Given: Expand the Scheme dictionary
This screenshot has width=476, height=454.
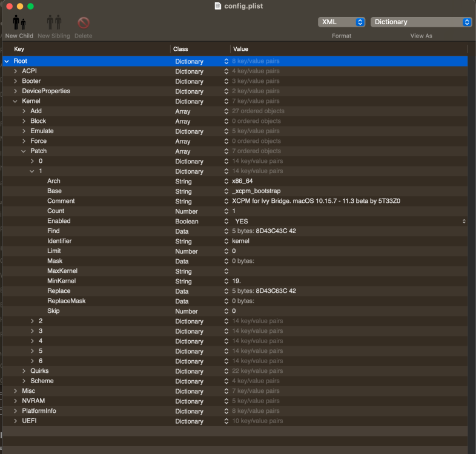Looking at the screenshot, I should pyautogui.click(x=24, y=381).
